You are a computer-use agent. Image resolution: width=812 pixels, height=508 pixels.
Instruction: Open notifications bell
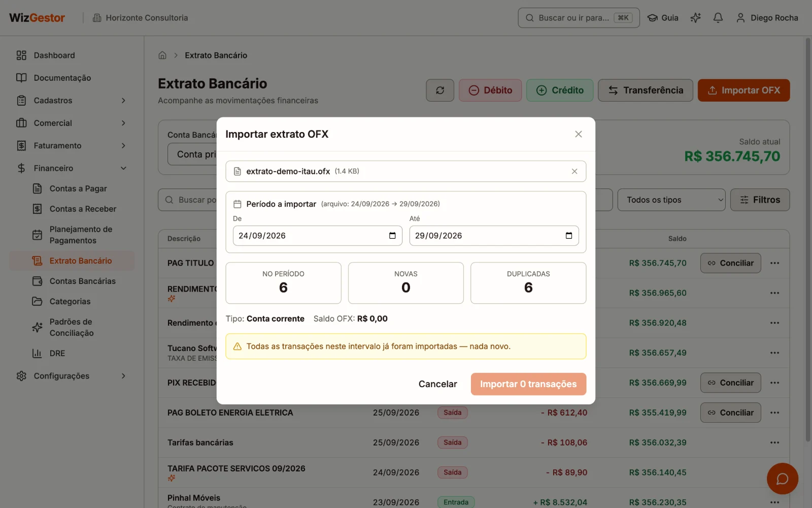point(718,18)
